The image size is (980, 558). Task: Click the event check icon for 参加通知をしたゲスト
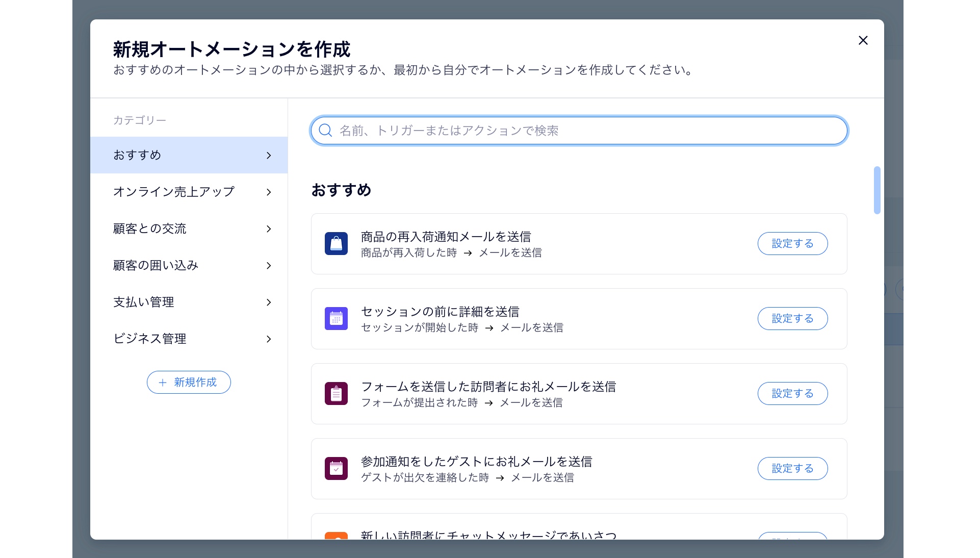[x=336, y=469]
